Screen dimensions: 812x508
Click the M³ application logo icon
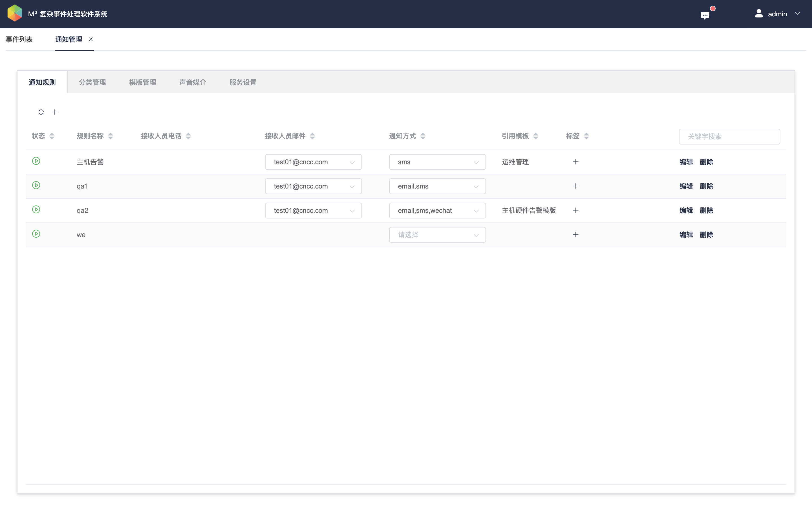point(15,14)
